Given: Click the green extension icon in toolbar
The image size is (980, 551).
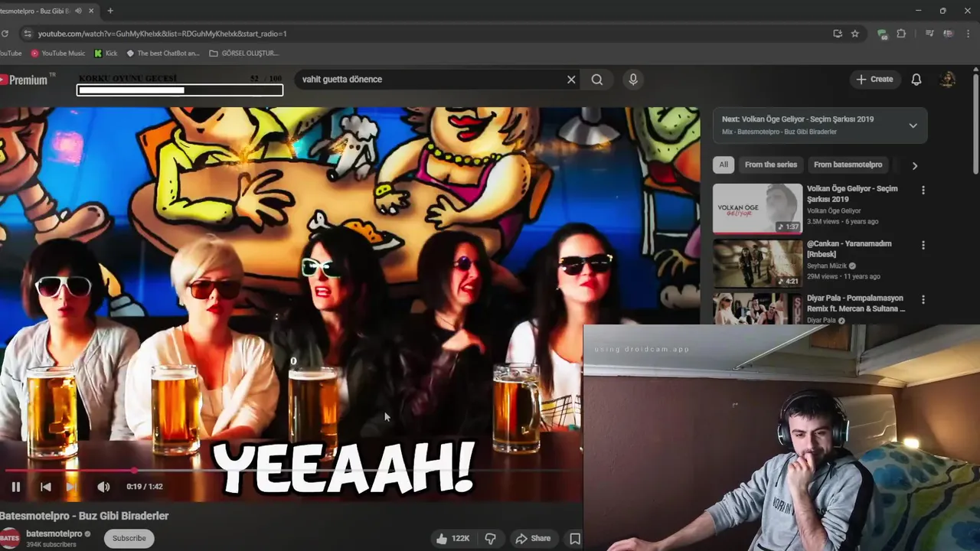Looking at the screenshot, I should click(x=882, y=34).
